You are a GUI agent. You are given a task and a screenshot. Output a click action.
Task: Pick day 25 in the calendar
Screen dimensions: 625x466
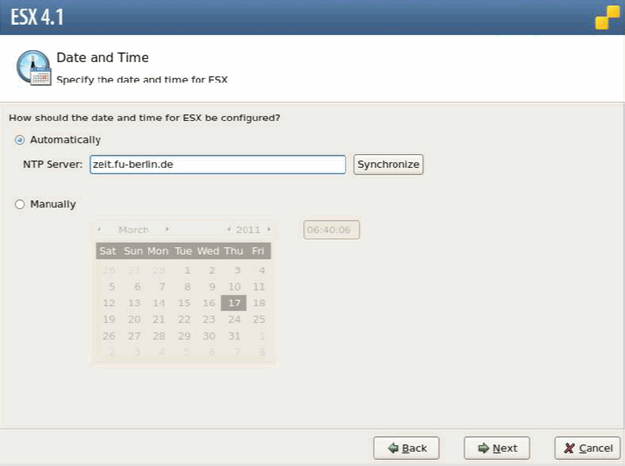tap(259, 319)
